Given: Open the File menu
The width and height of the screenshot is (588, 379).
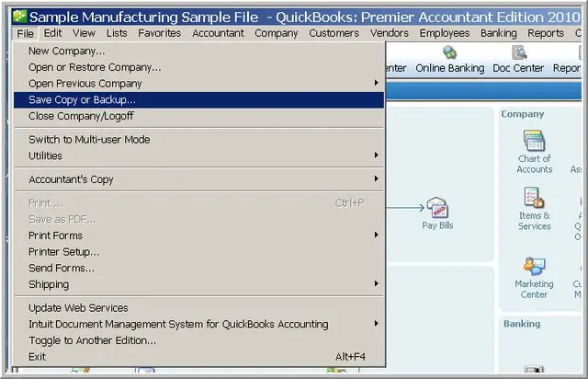Looking at the screenshot, I should (25, 33).
